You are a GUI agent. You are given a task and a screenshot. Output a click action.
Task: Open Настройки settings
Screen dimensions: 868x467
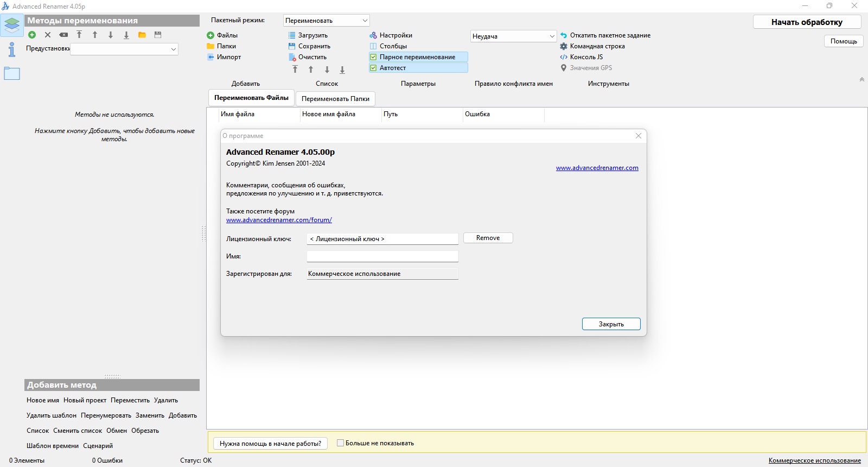coord(391,35)
